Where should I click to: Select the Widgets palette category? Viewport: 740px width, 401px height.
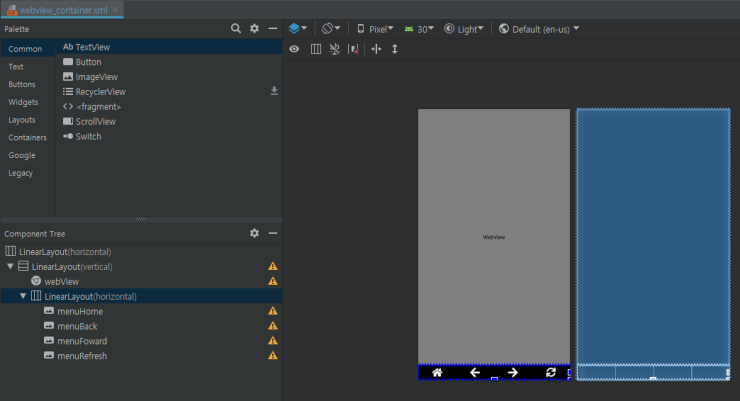[23, 102]
